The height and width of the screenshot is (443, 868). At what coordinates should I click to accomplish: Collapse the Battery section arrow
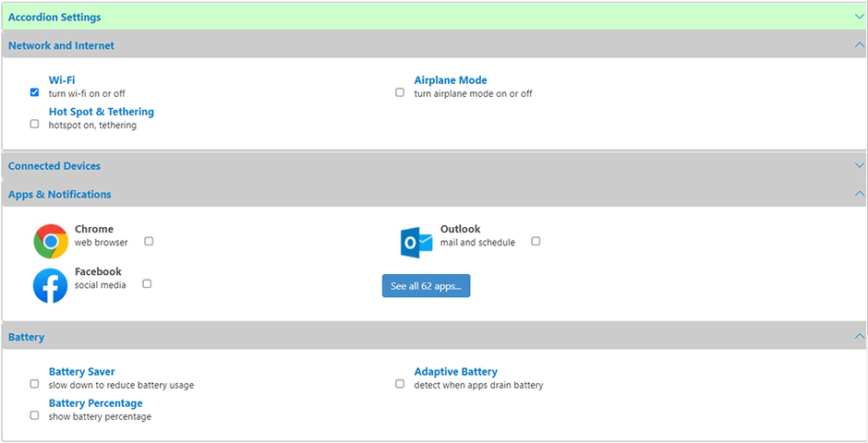(859, 337)
